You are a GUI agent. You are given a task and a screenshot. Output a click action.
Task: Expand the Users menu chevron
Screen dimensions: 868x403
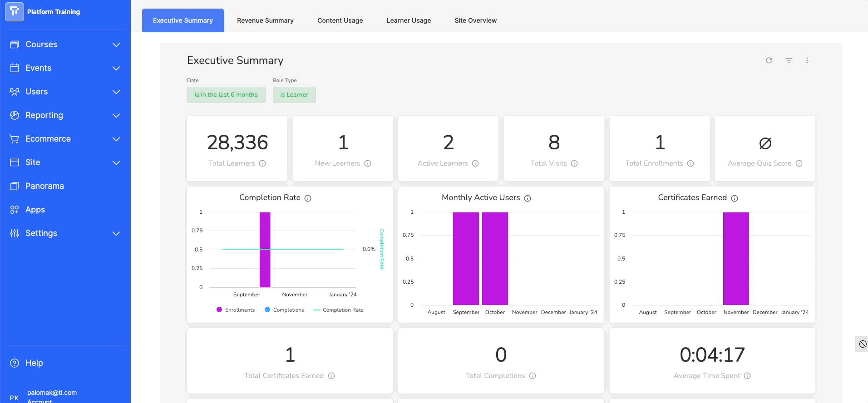116,92
